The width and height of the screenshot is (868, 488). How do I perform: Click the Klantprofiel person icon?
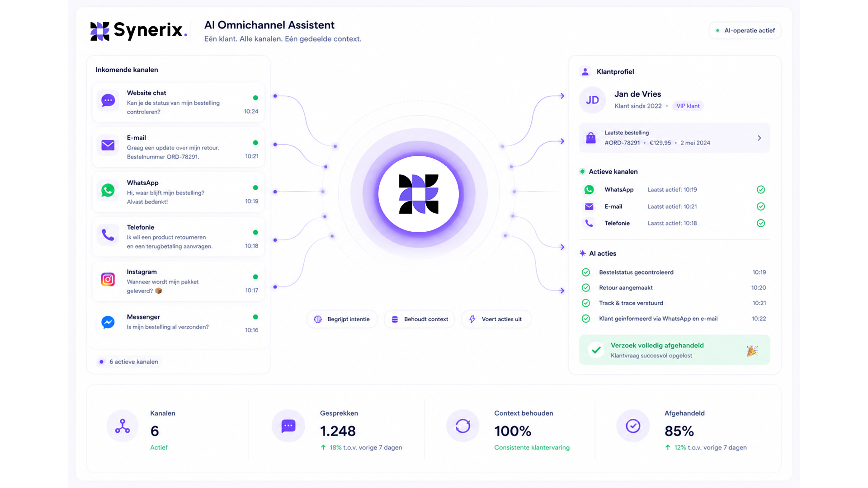pos(585,71)
